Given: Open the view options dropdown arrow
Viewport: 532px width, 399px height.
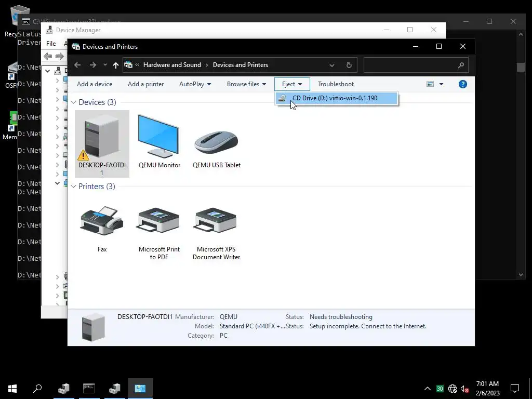Looking at the screenshot, I should 441,84.
